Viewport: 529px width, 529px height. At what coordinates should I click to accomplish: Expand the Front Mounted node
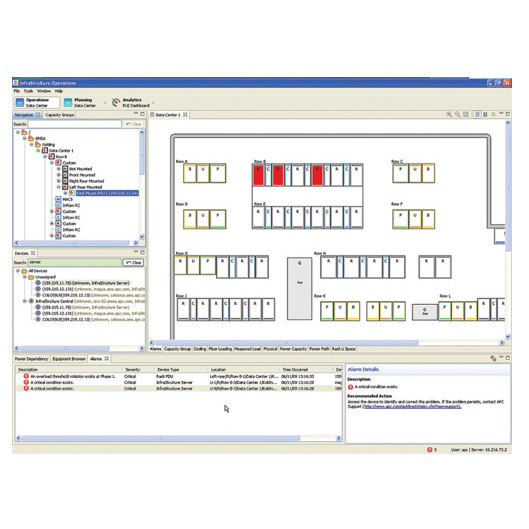click(58, 175)
